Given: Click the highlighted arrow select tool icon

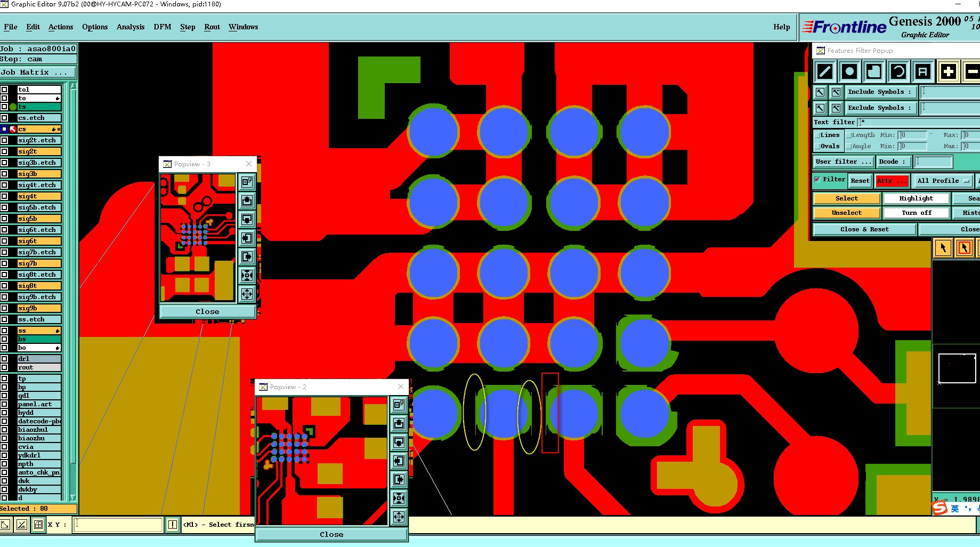Looking at the screenshot, I should pos(965,248).
